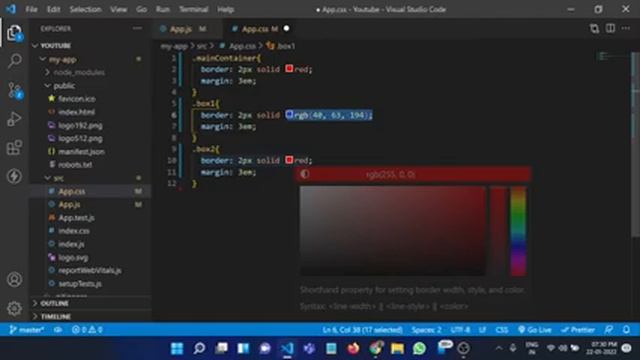Open reportWebVitals.js in the explorer

(91, 270)
